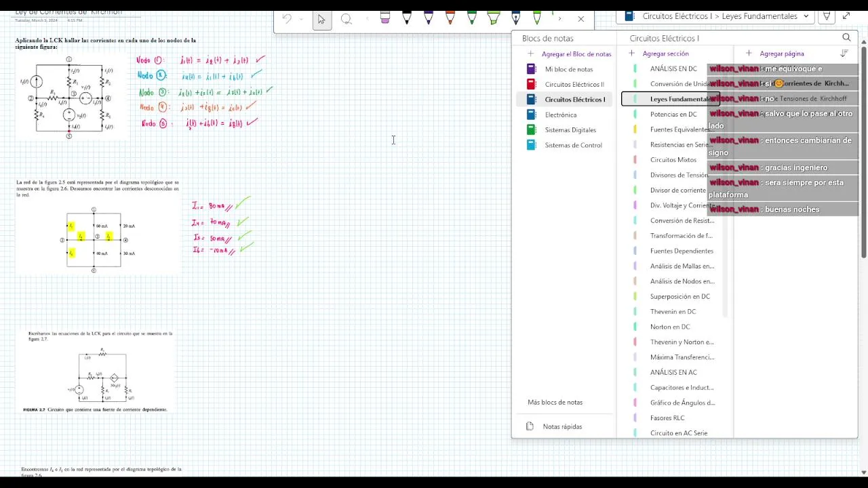Open Circuitos Mixtos section
This screenshot has height=488, width=868.
click(x=673, y=160)
